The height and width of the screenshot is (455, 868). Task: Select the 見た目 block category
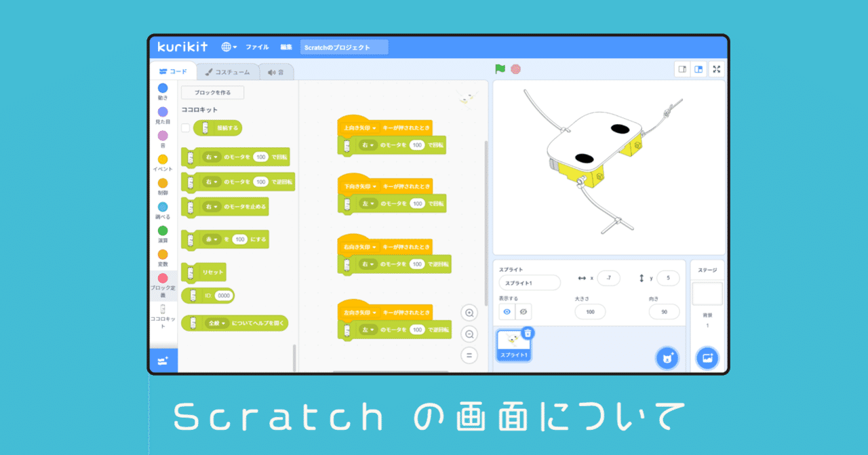(x=163, y=115)
